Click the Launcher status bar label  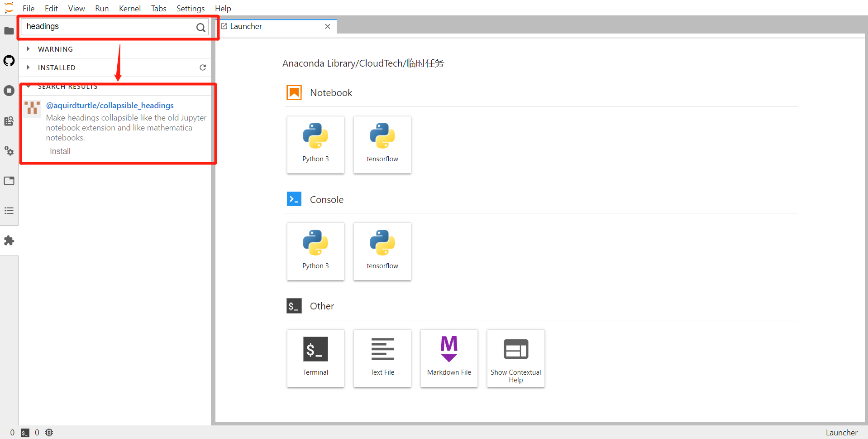tap(841, 433)
